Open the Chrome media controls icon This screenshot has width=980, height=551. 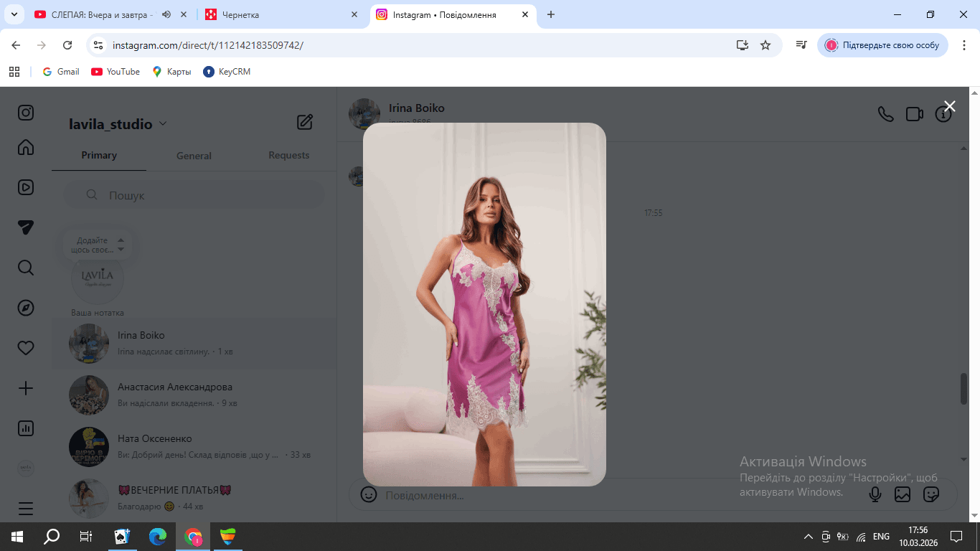pos(801,45)
